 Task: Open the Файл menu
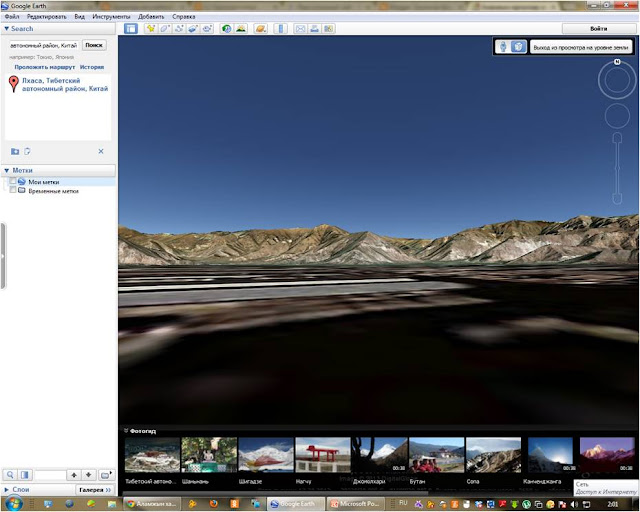12,17
